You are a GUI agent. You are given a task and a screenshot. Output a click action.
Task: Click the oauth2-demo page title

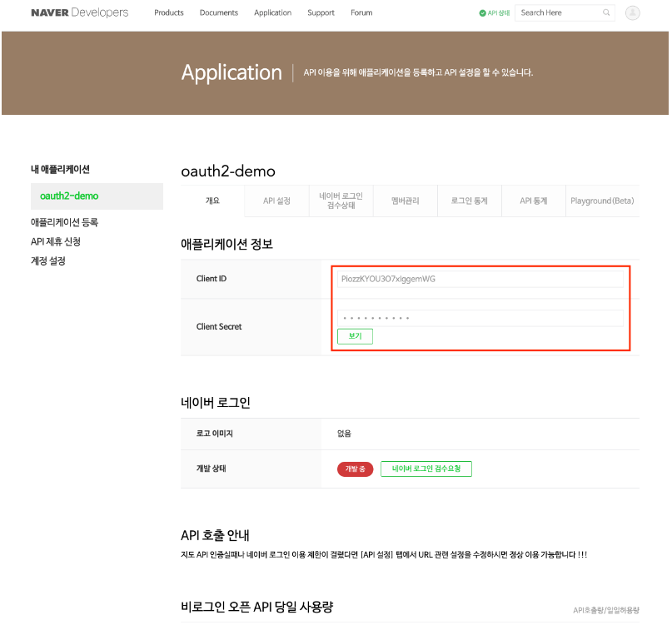pos(228,171)
